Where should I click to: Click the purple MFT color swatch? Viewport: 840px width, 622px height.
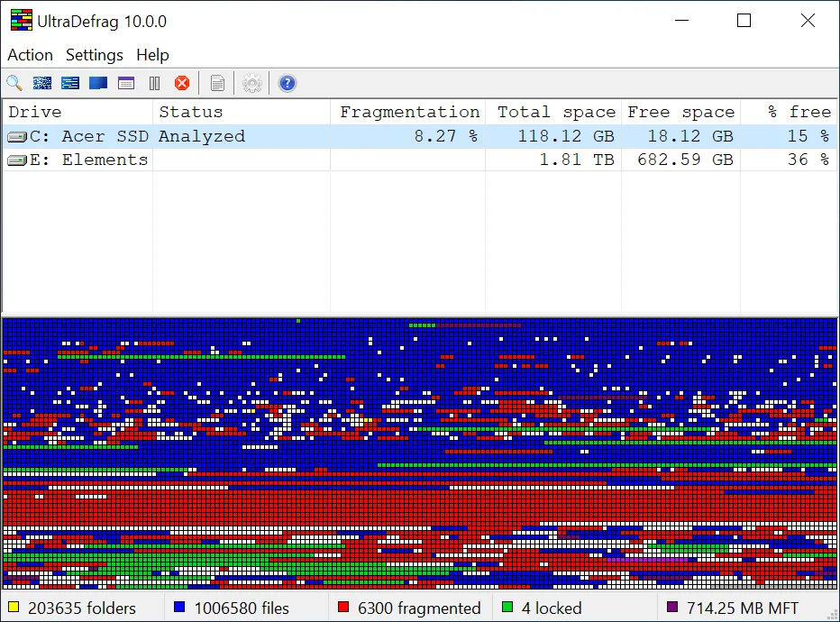click(671, 608)
